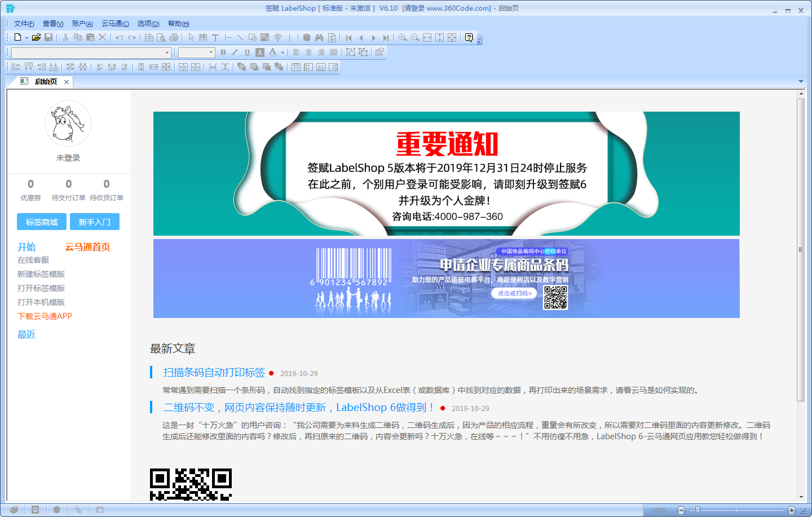Paste from clipboard icon

90,37
